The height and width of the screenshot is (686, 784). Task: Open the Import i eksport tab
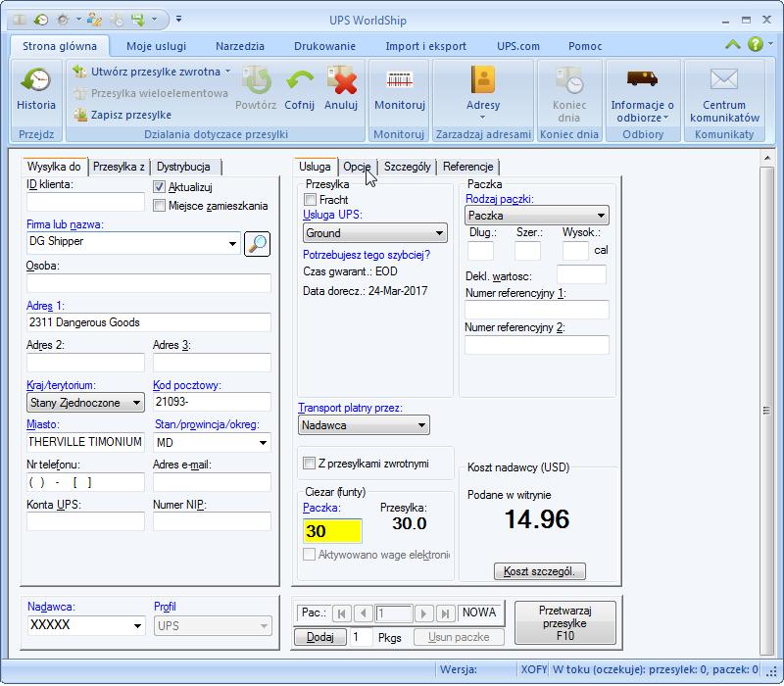(425, 46)
